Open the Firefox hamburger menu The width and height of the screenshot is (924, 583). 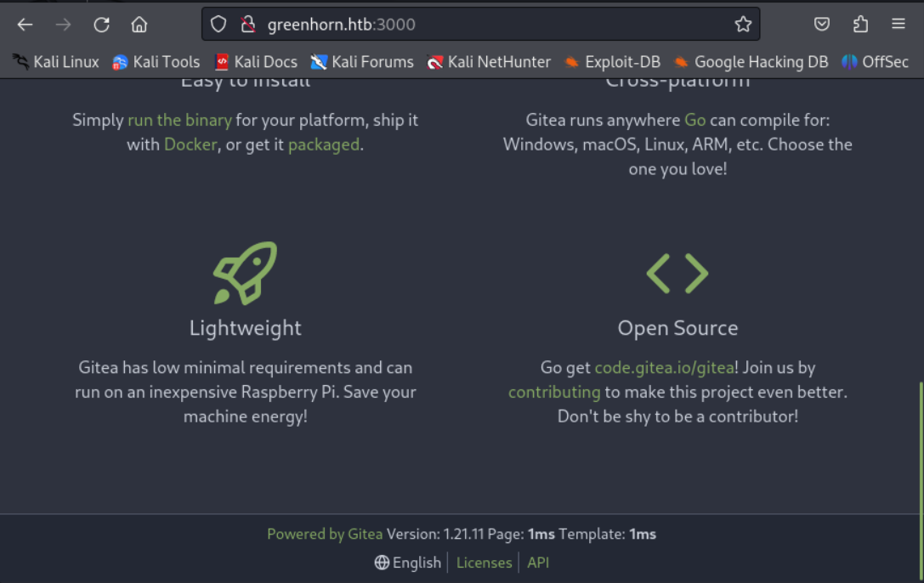pyautogui.click(x=898, y=25)
